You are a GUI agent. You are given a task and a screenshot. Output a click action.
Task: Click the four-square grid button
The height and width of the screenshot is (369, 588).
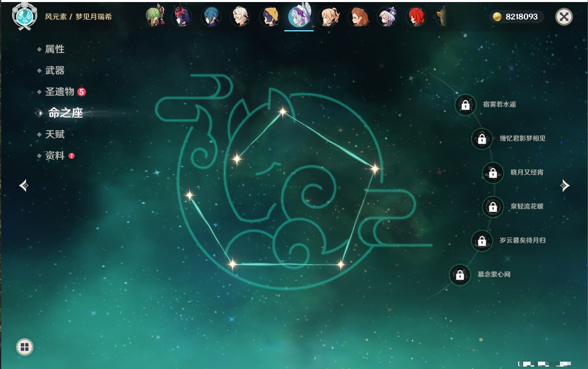(x=24, y=347)
